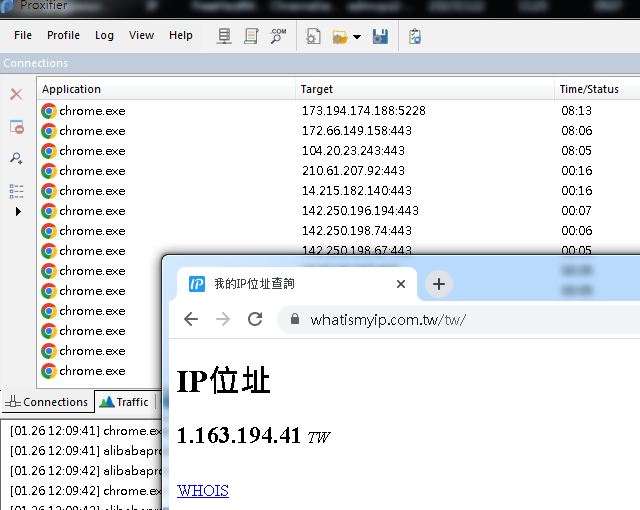This screenshot has width=640, height=510.
Task: Click the clipboard icon in toolbar
Action: tap(415, 36)
